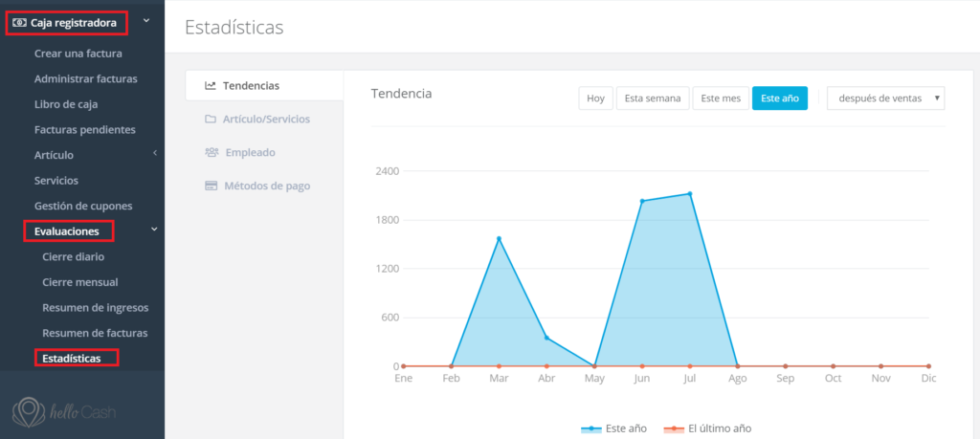Click the Jun data point on the chart
980x439 pixels.
tap(642, 201)
